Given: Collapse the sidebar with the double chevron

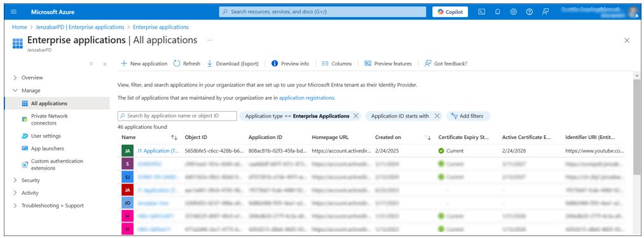Looking at the screenshot, I should 105,63.
